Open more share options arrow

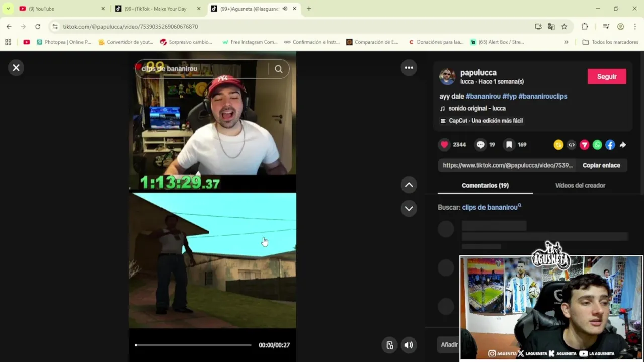[x=623, y=145]
